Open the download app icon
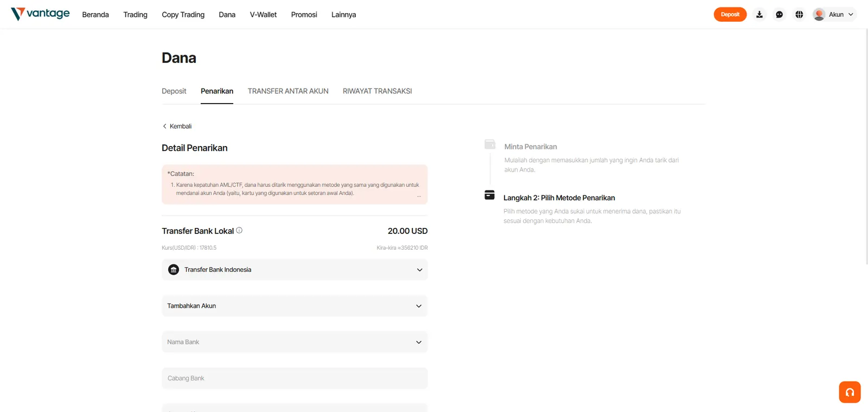868x412 pixels. tap(759, 15)
